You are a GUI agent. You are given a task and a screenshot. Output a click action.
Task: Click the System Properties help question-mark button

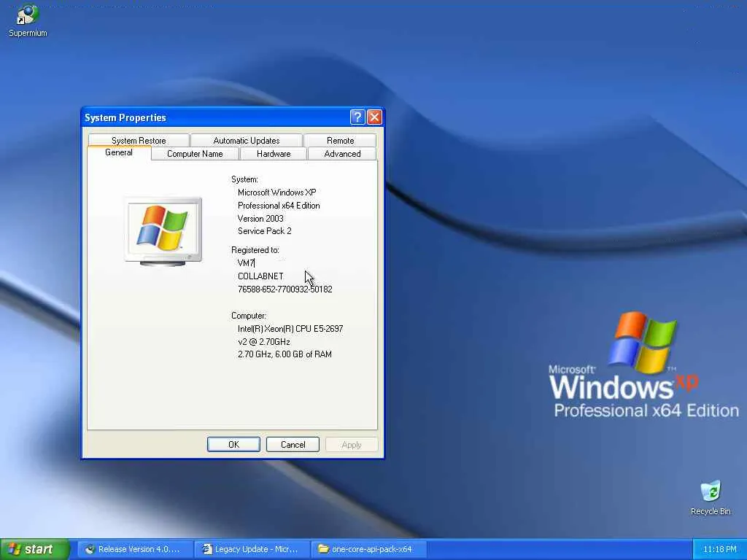tap(357, 117)
